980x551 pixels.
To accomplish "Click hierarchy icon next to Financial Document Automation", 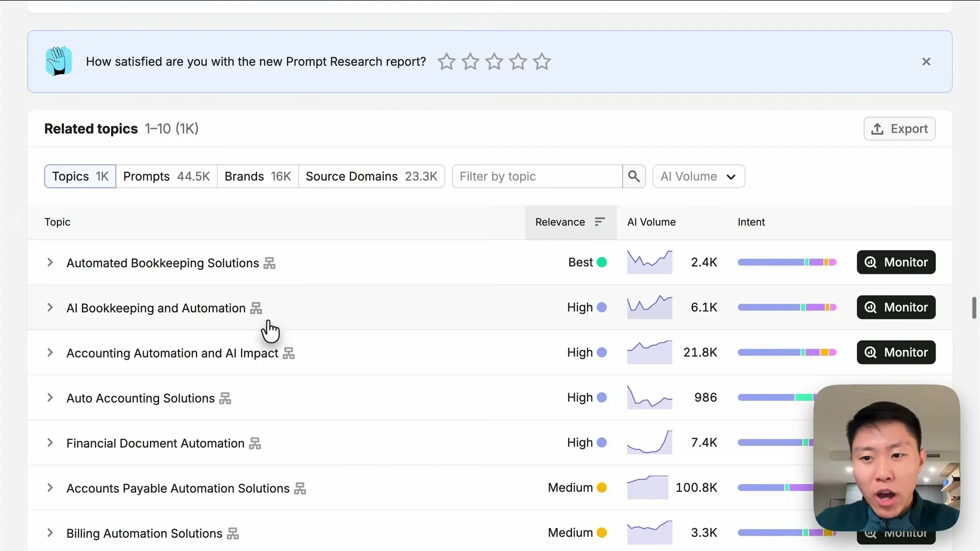I will click(255, 443).
